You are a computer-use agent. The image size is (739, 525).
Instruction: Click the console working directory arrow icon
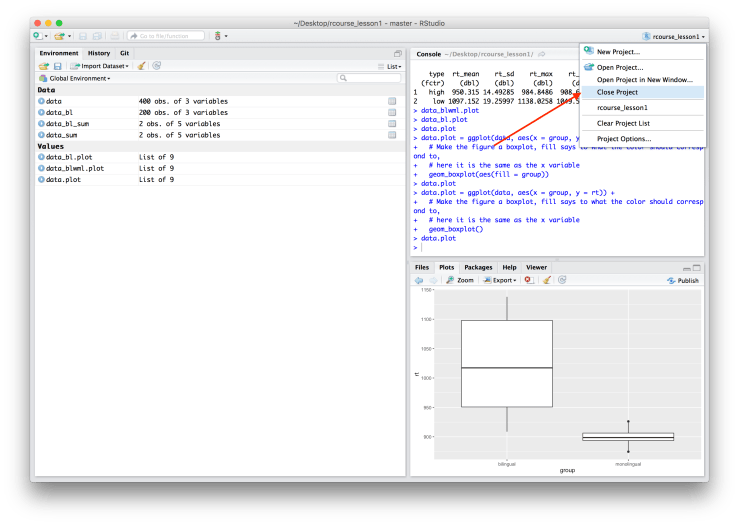[542, 54]
